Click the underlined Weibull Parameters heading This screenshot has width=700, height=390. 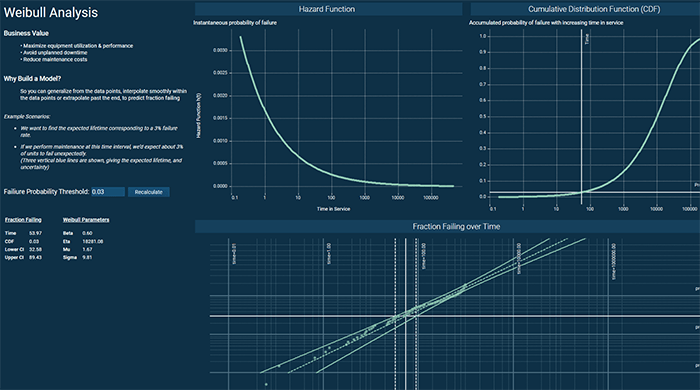point(86,220)
